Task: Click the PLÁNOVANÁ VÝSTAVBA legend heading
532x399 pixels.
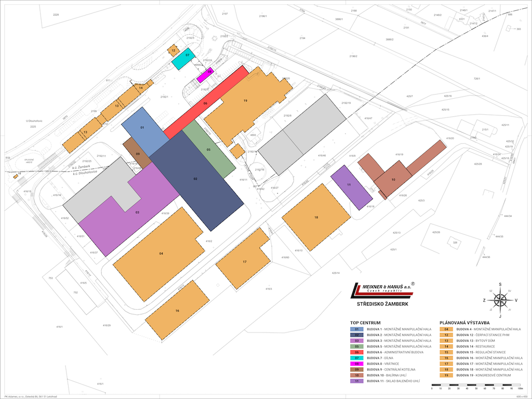Action: click(464, 322)
